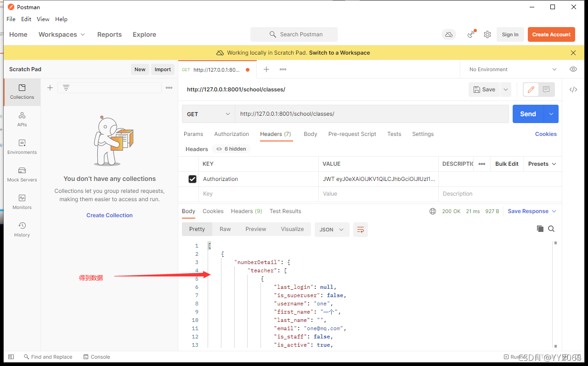
Task: Open the No Environment selector
Action: pyautogui.click(x=512, y=69)
